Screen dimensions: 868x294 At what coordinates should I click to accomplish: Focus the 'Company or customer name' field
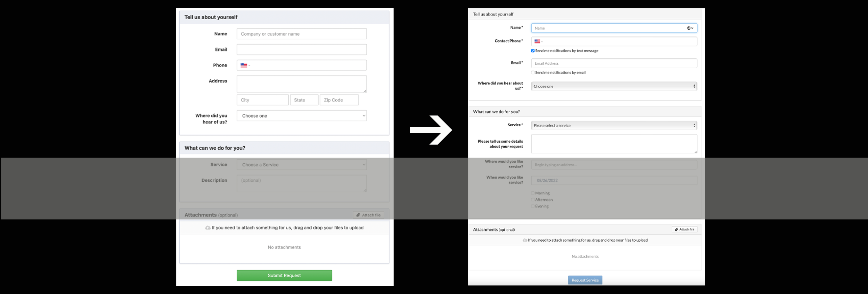tap(301, 34)
